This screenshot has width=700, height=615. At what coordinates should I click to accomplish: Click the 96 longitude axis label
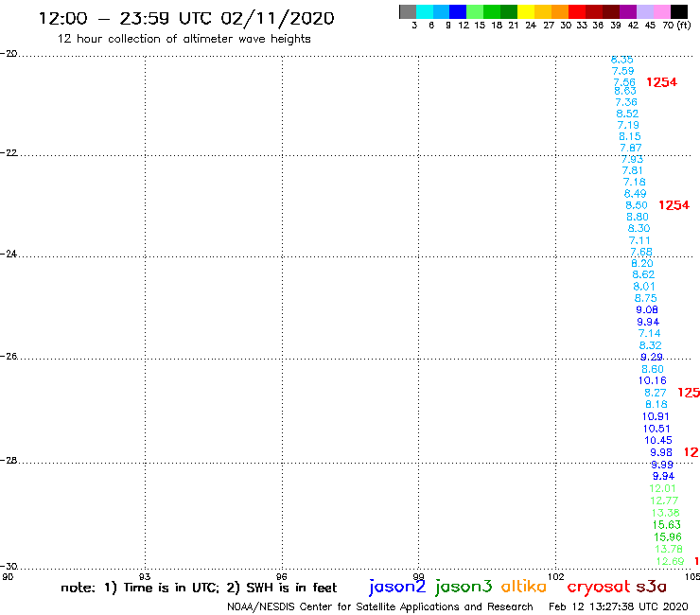(282, 576)
